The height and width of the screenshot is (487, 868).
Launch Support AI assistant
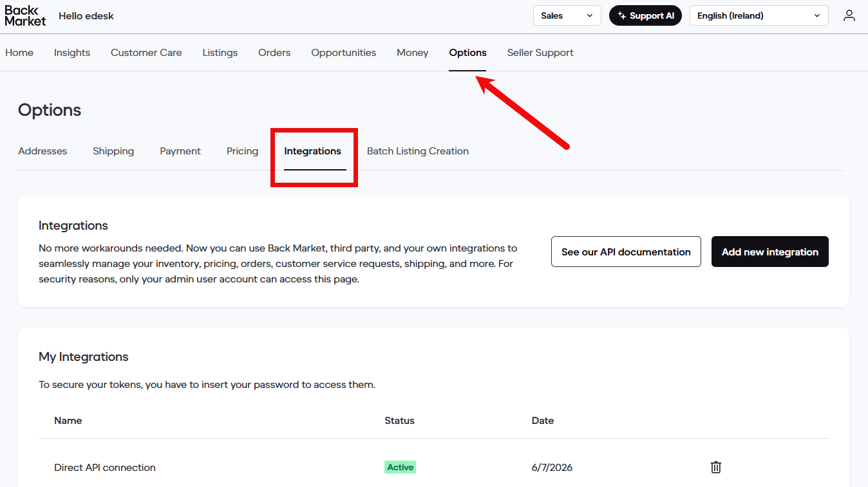[645, 15]
